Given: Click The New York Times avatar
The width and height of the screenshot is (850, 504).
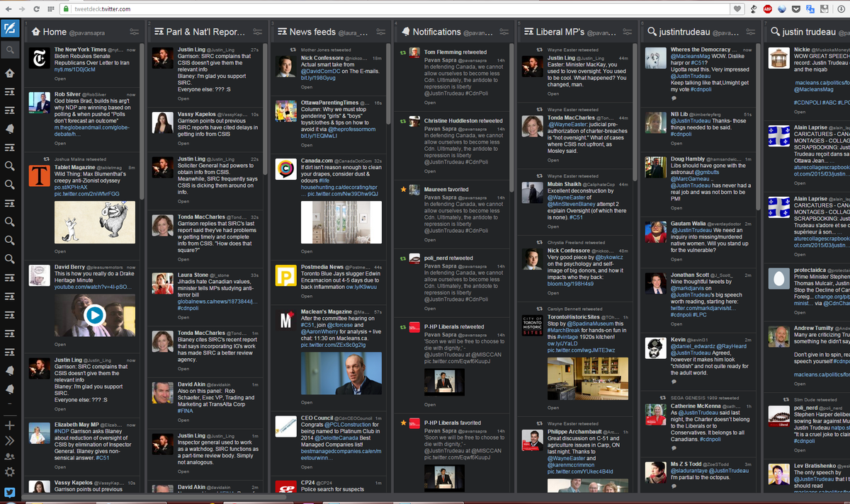Looking at the screenshot, I should click(x=39, y=58).
